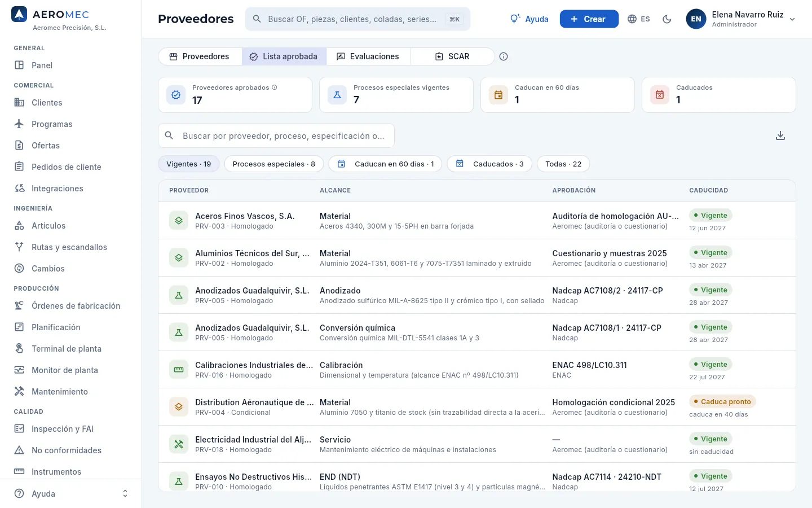Open Inspección y FAI in sidebar
This screenshot has height=508, width=812.
[x=70, y=429]
